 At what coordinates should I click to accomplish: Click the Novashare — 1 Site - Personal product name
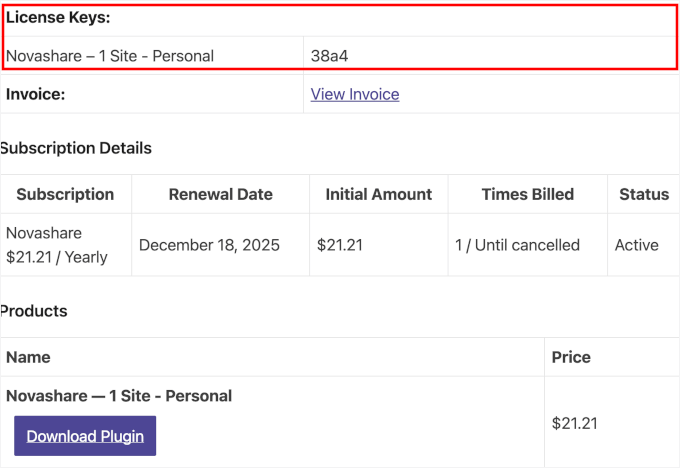click(119, 396)
